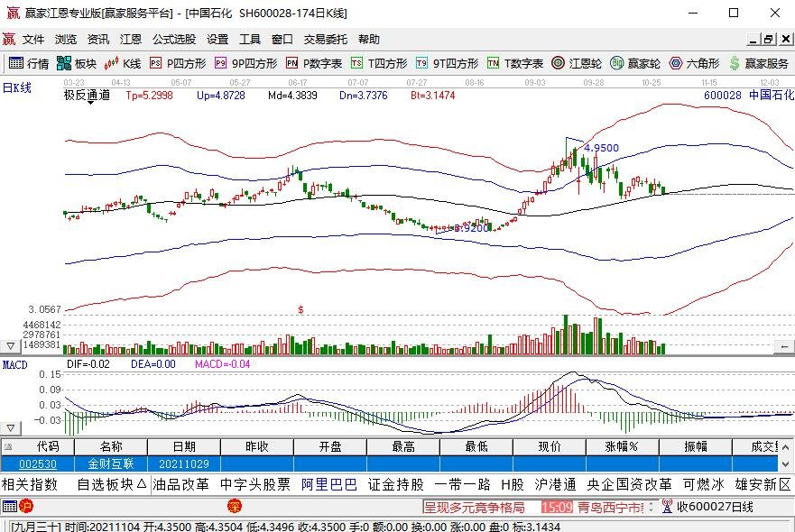Click the minus zoom button beside volume panel
The image size is (795, 532).
(784, 346)
